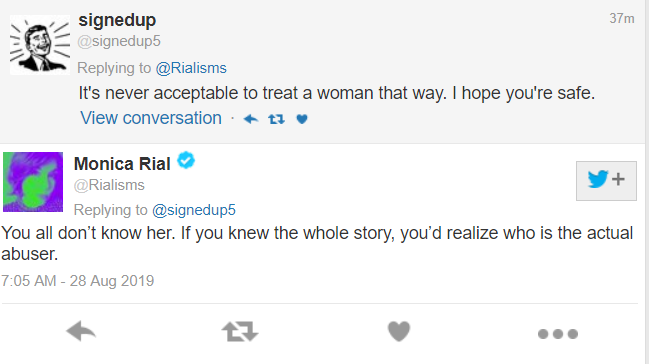Retweet signedup's reply using the small retweet icon
This screenshot has width=649, height=364.
276,119
